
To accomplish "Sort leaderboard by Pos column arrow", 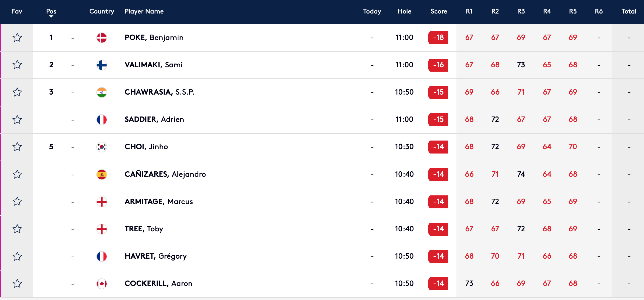I will coord(51,16).
